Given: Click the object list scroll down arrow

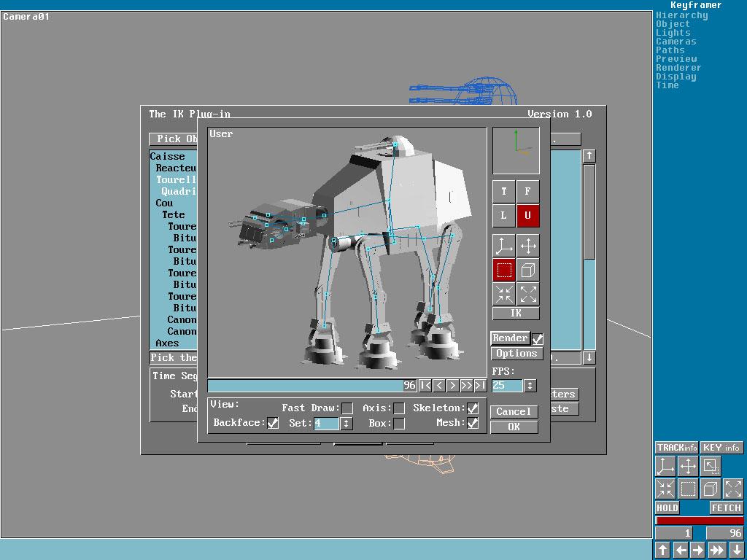Looking at the screenshot, I should (589, 357).
